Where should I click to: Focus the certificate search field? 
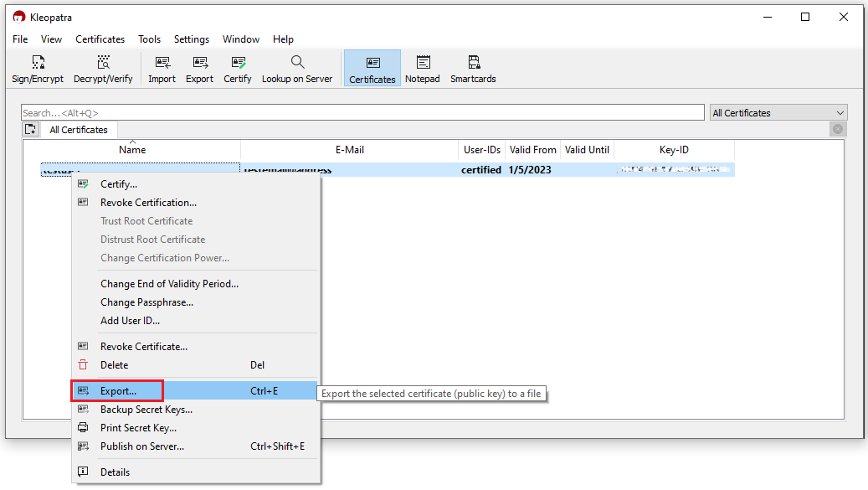pos(362,113)
